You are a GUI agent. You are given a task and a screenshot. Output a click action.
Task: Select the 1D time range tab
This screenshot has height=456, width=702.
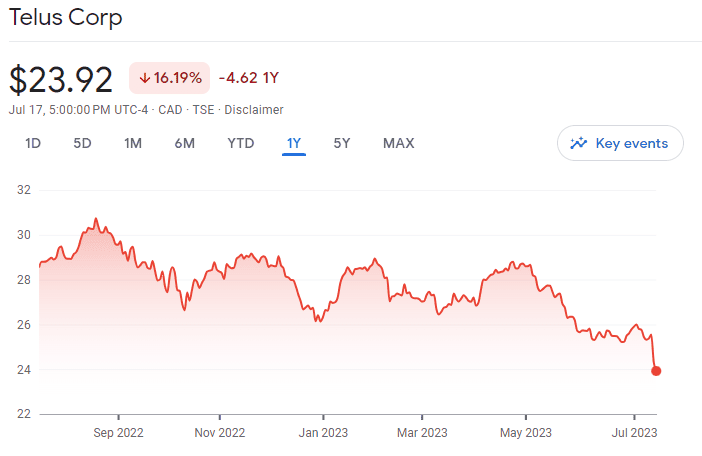(33, 143)
